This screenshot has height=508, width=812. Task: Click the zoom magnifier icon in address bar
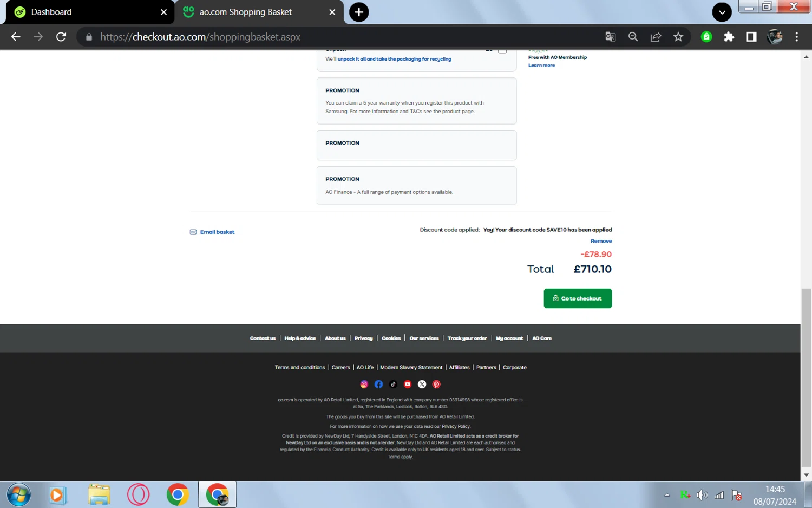tap(633, 37)
